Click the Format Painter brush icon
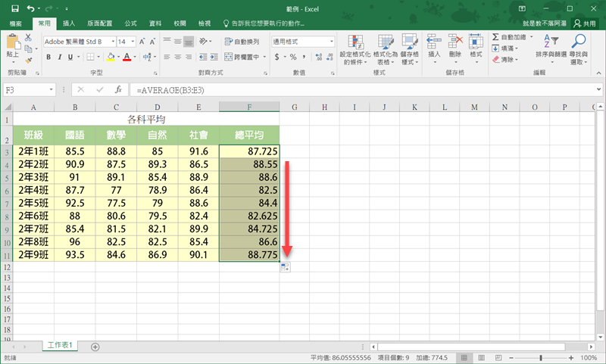 pos(29,60)
